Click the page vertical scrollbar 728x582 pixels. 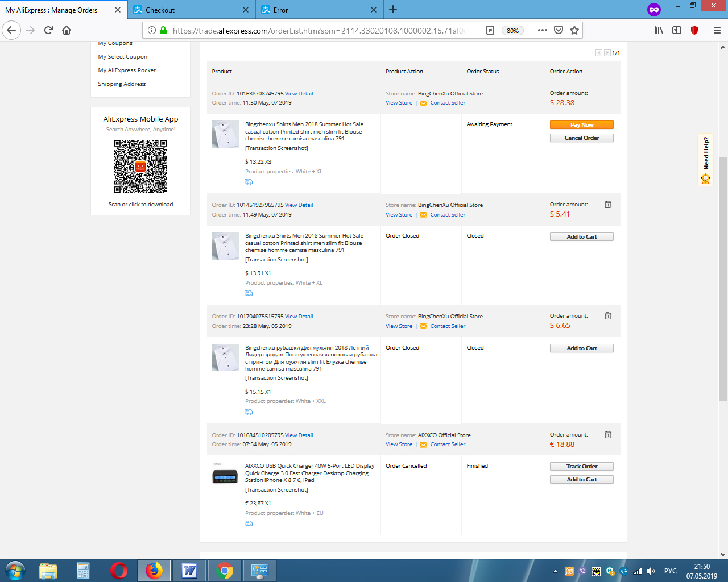coord(723,278)
